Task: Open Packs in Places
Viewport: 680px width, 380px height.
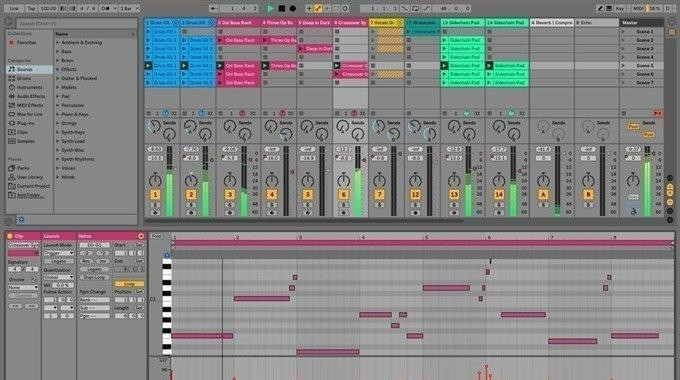Action: coord(23,168)
